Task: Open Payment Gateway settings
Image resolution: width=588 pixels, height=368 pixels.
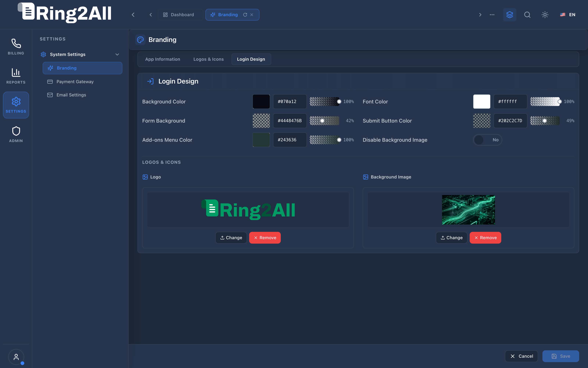Action: (82, 82)
